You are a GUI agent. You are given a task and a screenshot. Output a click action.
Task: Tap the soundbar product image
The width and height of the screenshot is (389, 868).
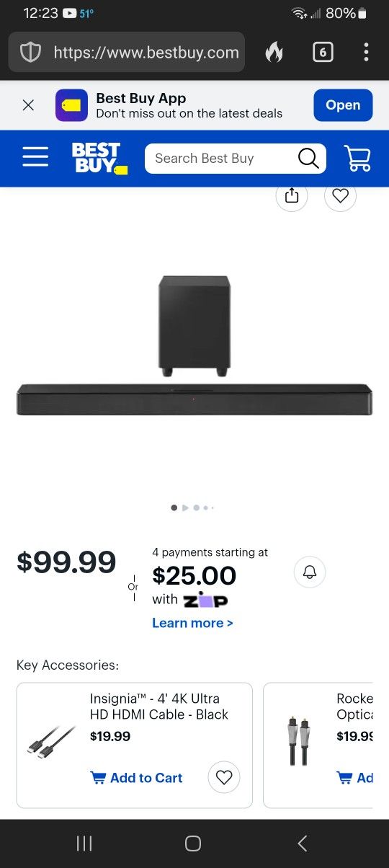[194, 345]
